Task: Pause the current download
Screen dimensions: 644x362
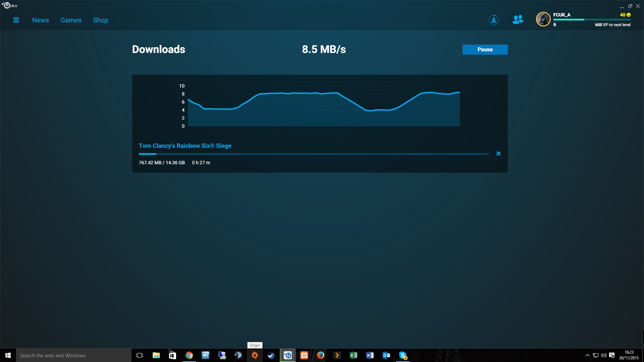Action: pos(485,50)
